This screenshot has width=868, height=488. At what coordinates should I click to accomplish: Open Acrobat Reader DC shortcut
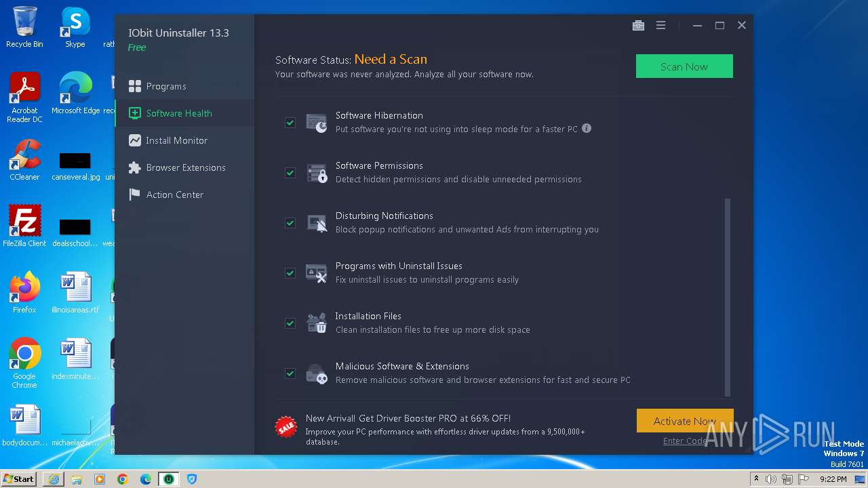click(x=24, y=97)
